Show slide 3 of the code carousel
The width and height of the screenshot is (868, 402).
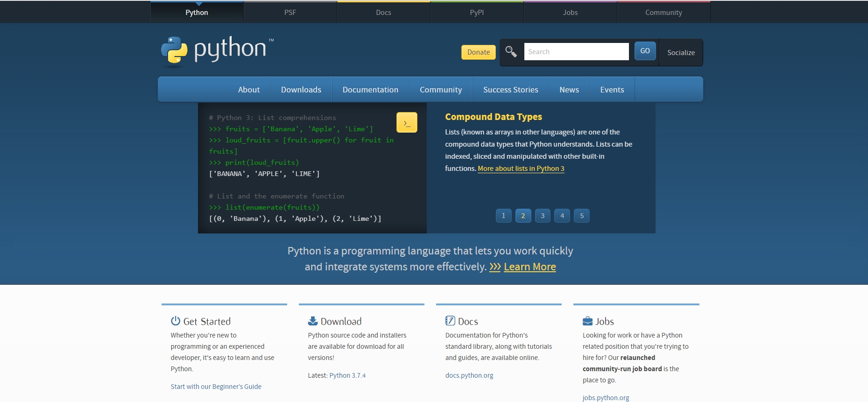tap(543, 216)
